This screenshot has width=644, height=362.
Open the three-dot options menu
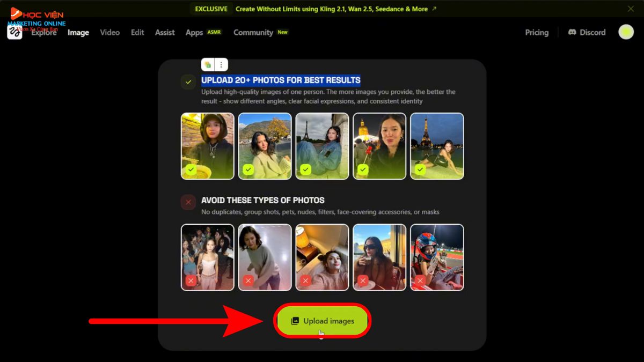click(x=221, y=65)
